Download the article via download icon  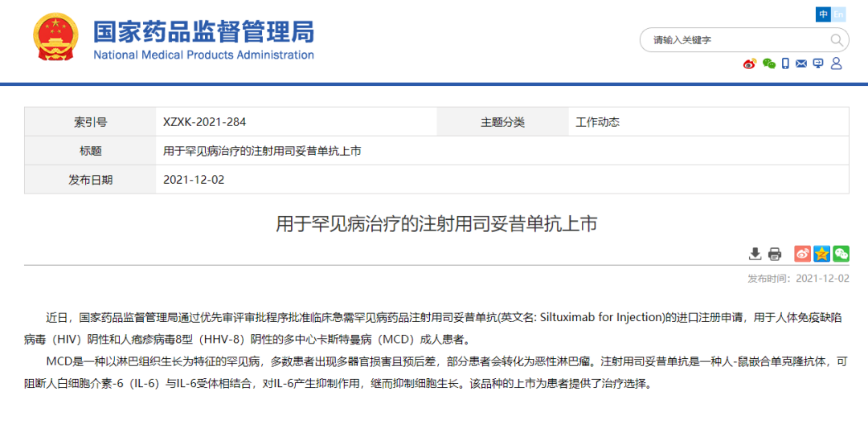point(755,254)
